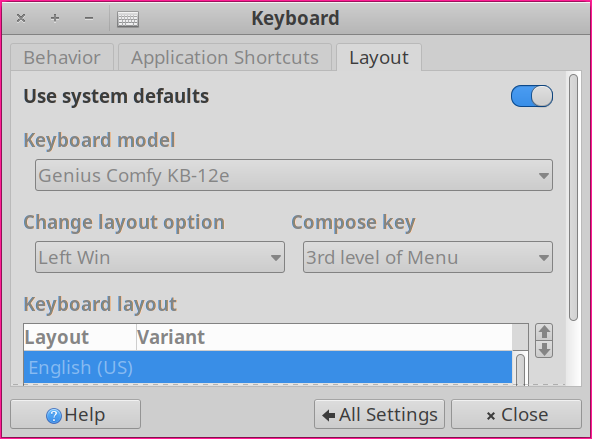Viewport: 592px width, 439px height.
Task: Click the All Settings back arrow icon
Action: (x=329, y=415)
